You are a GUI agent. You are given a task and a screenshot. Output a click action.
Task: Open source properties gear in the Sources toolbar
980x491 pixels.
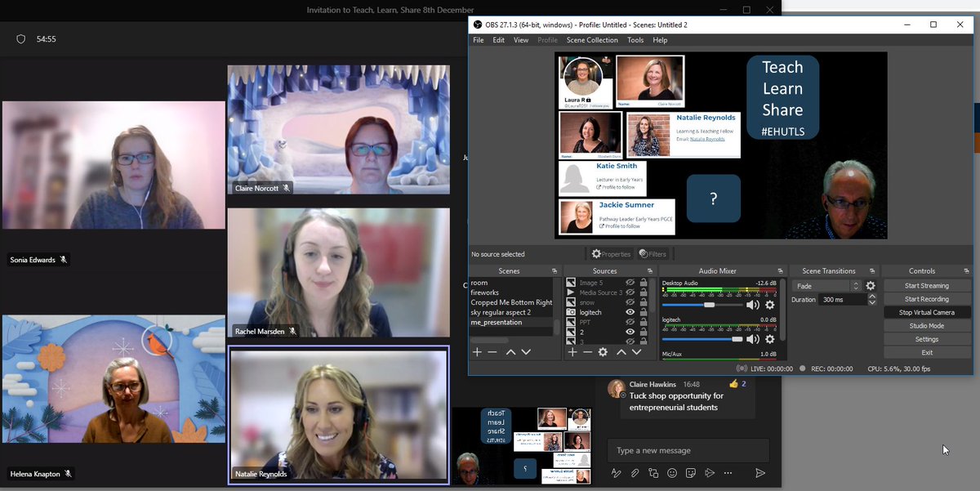[x=603, y=352]
